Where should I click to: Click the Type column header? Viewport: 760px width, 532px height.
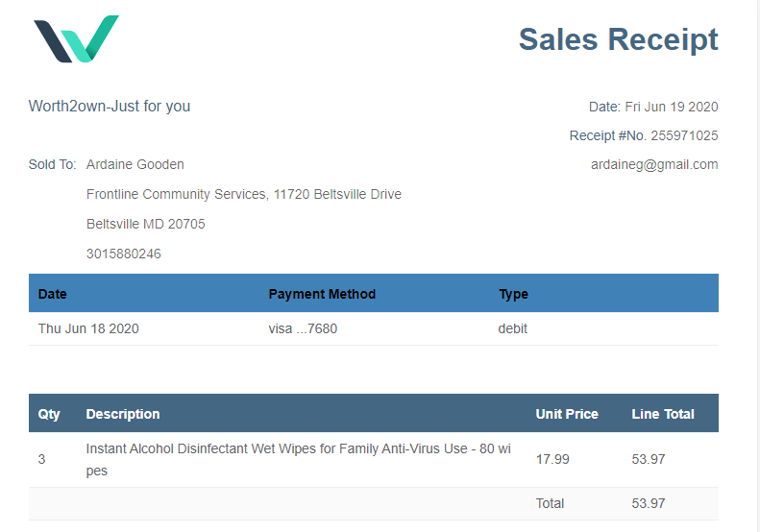pos(513,294)
